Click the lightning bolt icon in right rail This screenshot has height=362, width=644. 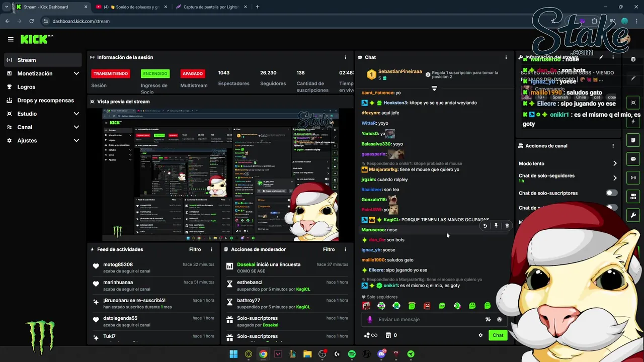coord(633,122)
